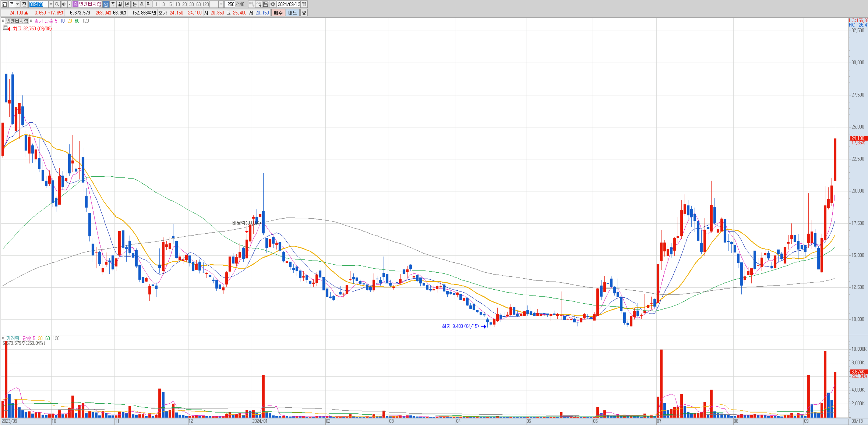The height and width of the screenshot is (425, 868).
Task: Expand the stock code dropdown arrow
Action: coord(51,4)
